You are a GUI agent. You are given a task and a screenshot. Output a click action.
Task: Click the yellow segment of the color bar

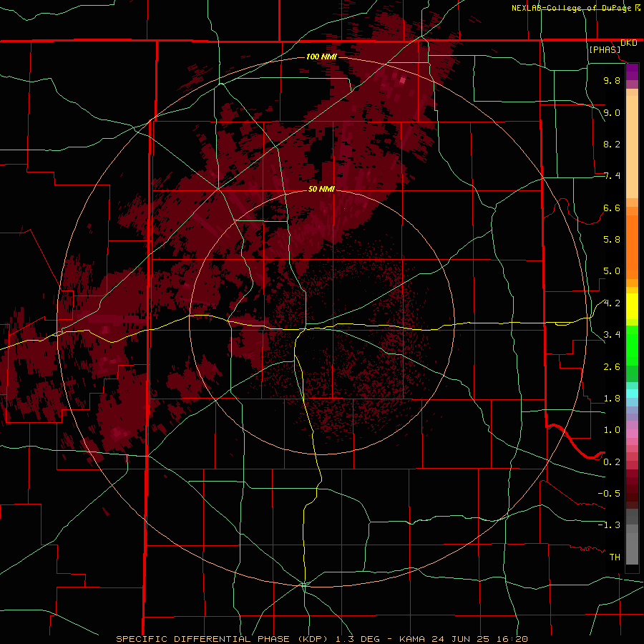[632, 306]
